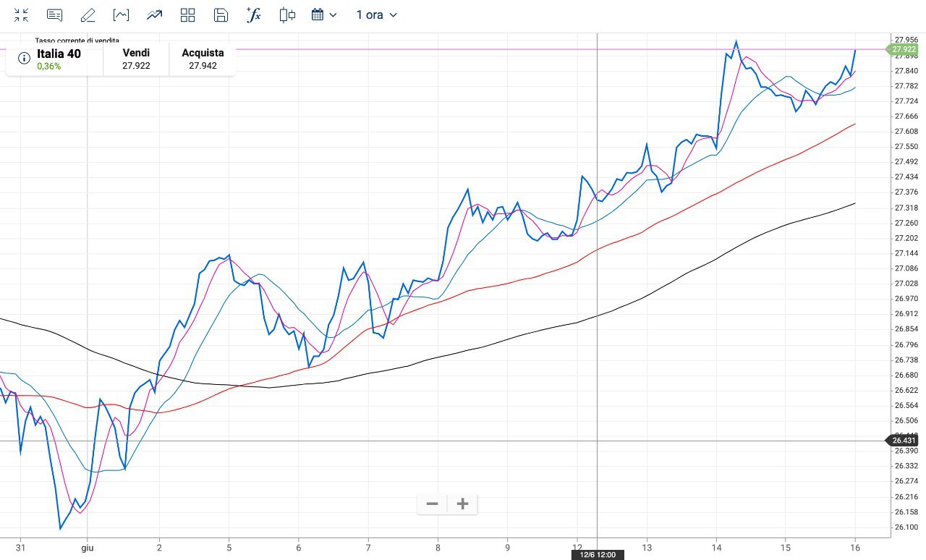Open the '1 ora' timeframe dropdown
This screenshot has width=926, height=560.
point(376,14)
